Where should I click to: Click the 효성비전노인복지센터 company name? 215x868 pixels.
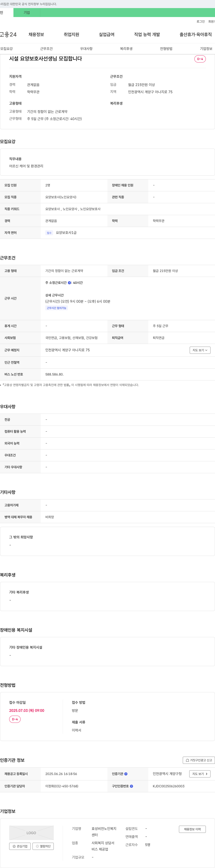click(x=104, y=832)
